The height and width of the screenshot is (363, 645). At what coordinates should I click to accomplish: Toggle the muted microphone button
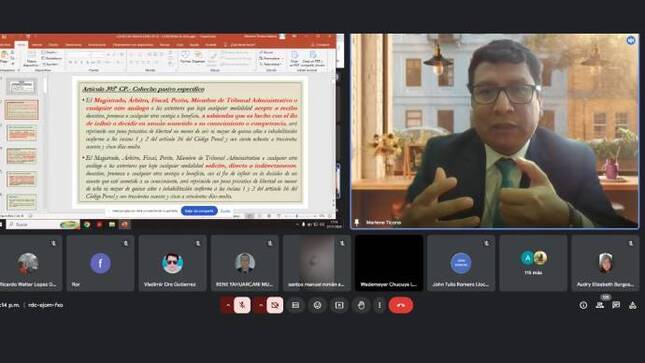pyautogui.click(x=242, y=305)
